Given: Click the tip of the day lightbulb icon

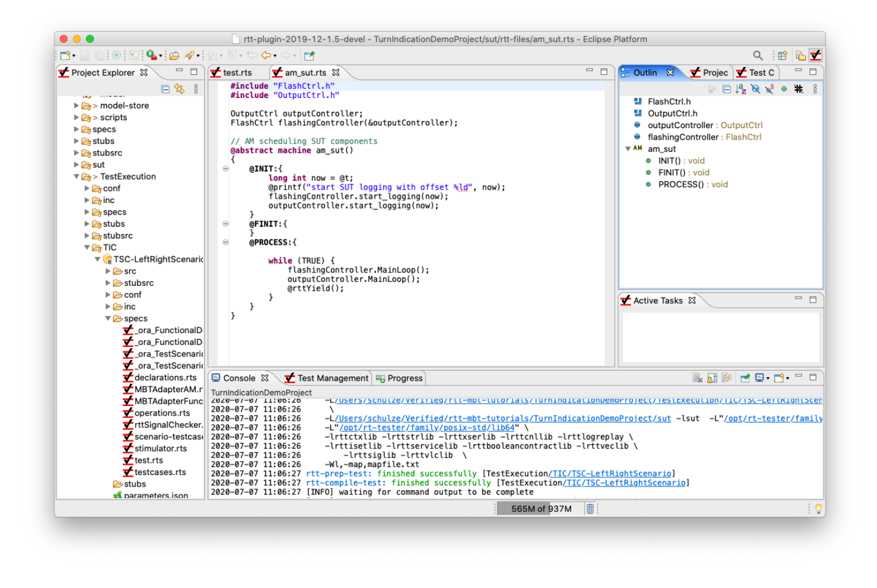Looking at the screenshot, I should point(818,509).
